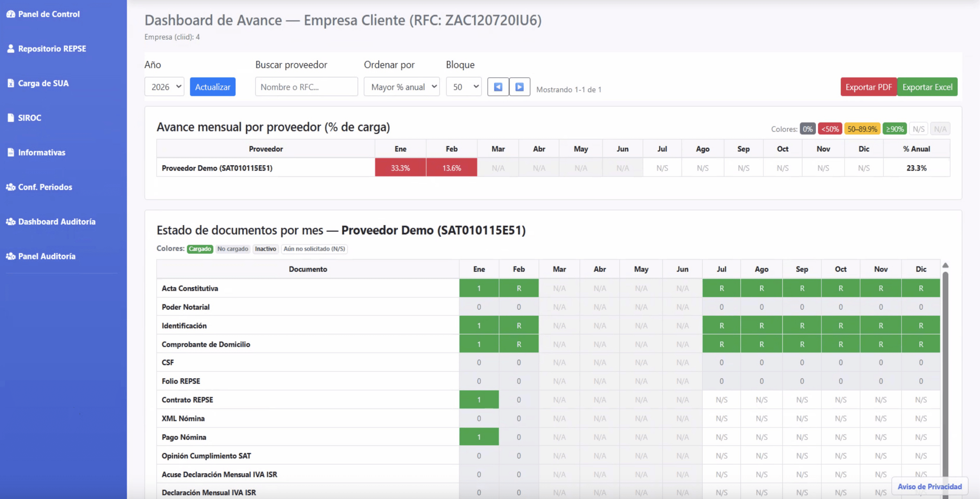Image resolution: width=980 pixels, height=499 pixels.
Task: Click Contrato REPSE Ene cell
Action: 479,399
